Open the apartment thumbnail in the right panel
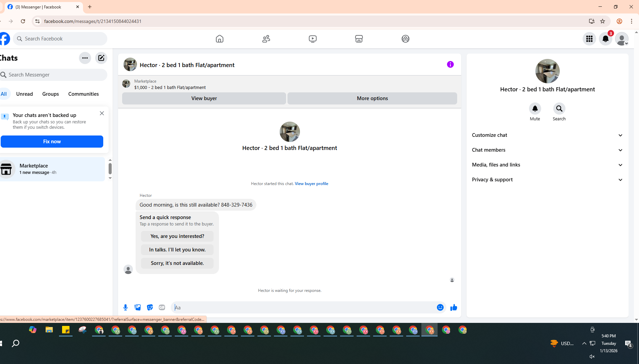Viewport: 639px width, 364px height. [x=547, y=71]
